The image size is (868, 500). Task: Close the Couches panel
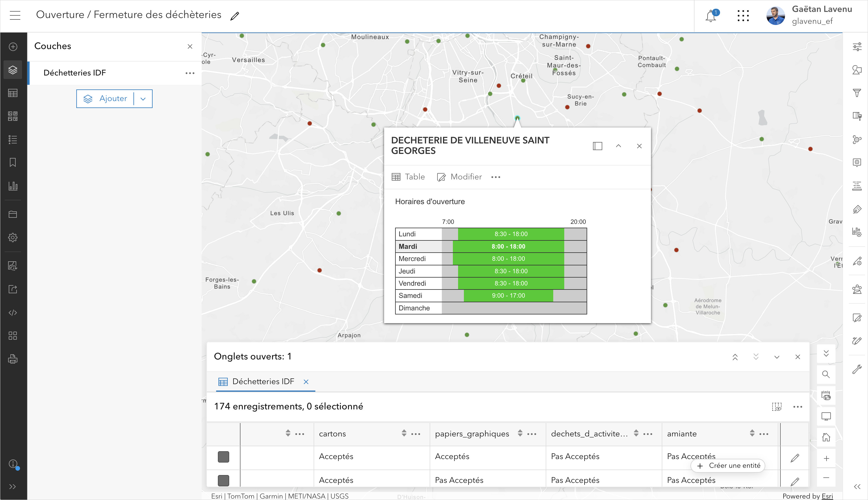[190, 46]
